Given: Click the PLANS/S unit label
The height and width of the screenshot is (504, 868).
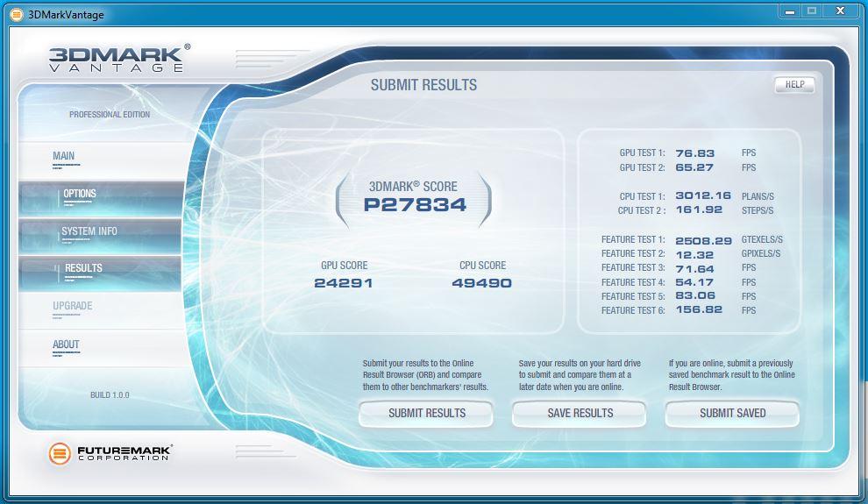Looking at the screenshot, I should pyautogui.click(x=758, y=196).
